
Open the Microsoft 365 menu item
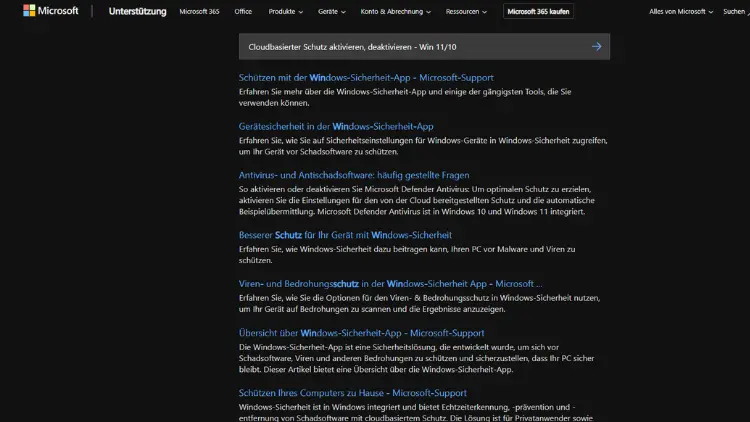click(199, 11)
